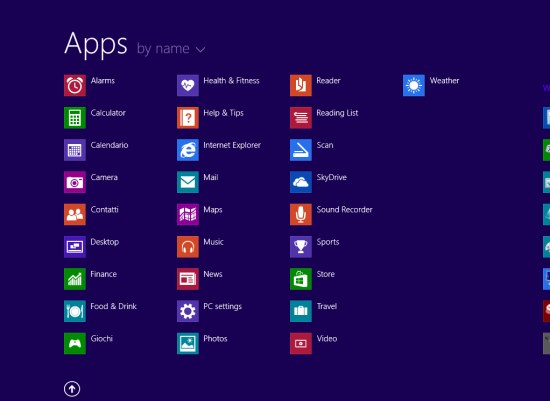Viewport: 550px width, 401px height.
Task: Open the Sports trophy icon
Action: [x=301, y=247]
